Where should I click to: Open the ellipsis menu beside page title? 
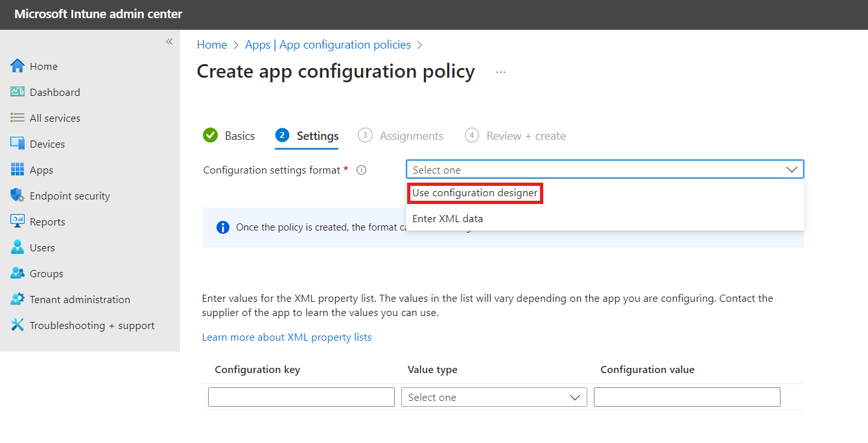tap(500, 73)
